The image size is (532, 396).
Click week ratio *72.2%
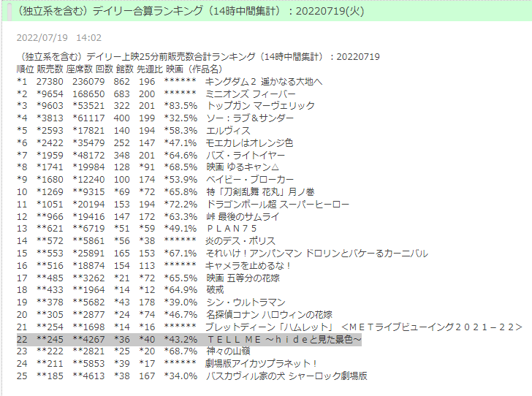180,205
